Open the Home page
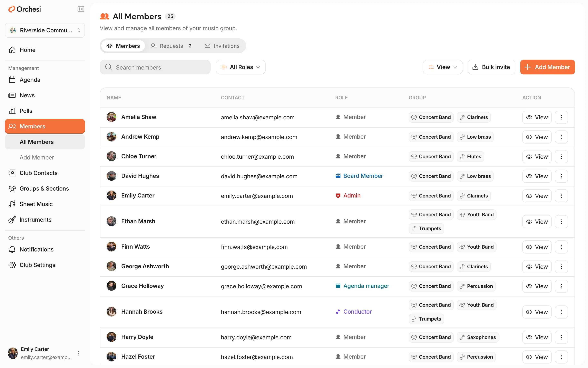This screenshot has width=588, height=368. click(x=45, y=50)
